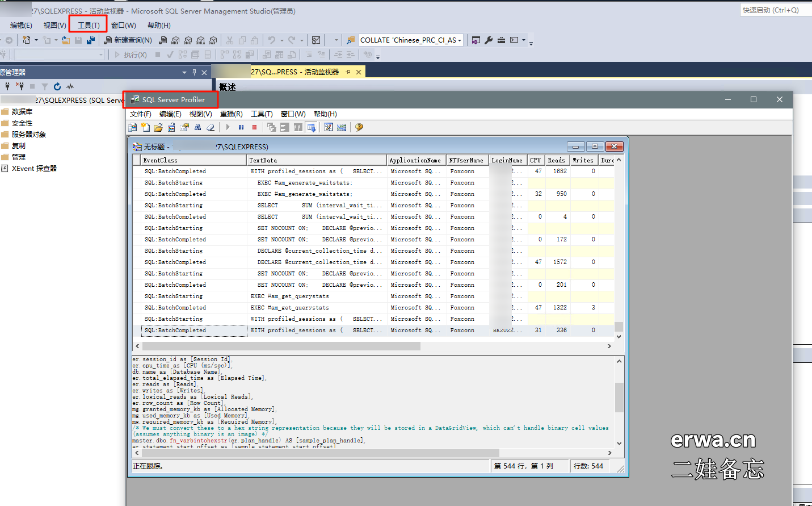
Task: Open Database Engine Tuning Advisor icon in Profiler
Action: 328,127
